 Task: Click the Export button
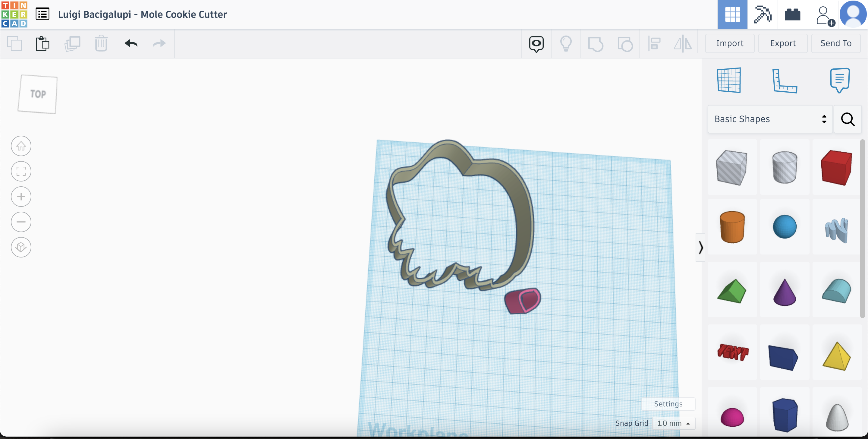click(782, 43)
